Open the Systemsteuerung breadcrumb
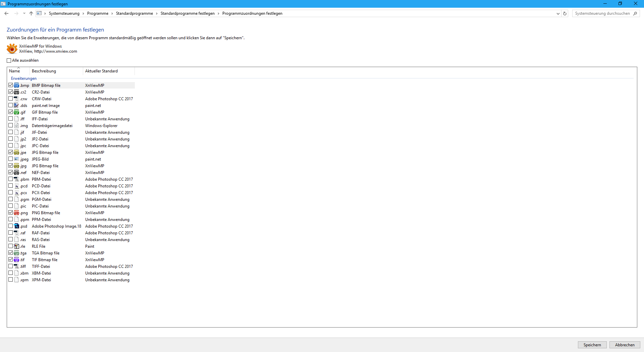The image size is (644, 352). [x=64, y=13]
